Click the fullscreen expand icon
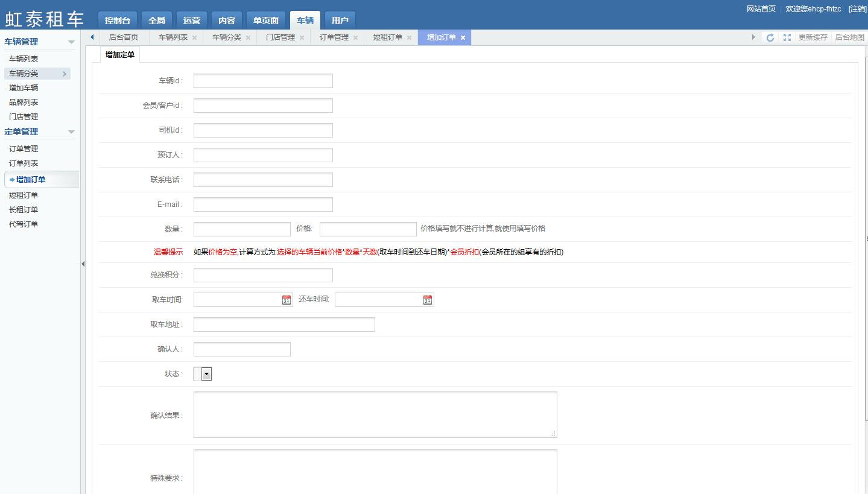 point(787,37)
